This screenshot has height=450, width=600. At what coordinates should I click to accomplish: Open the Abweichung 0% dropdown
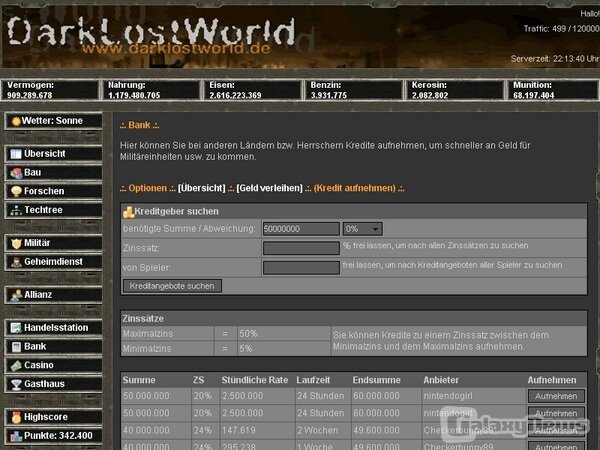(362, 229)
